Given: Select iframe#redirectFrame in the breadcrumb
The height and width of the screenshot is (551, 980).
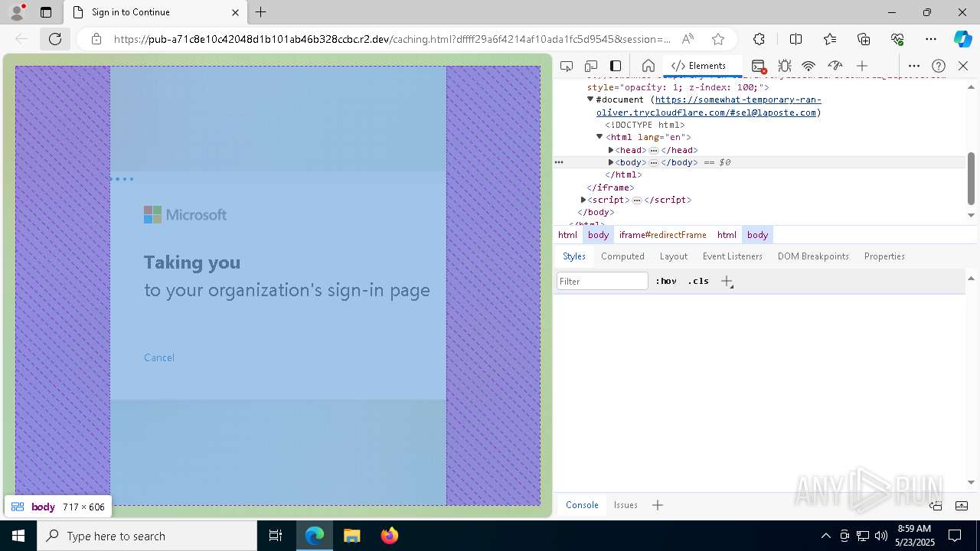Looking at the screenshot, I should pyautogui.click(x=663, y=235).
